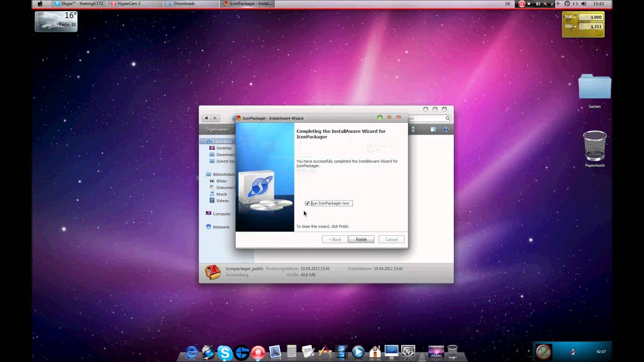
Task: Open red HyperCam dock icon
Action: [x=258, y=353]
